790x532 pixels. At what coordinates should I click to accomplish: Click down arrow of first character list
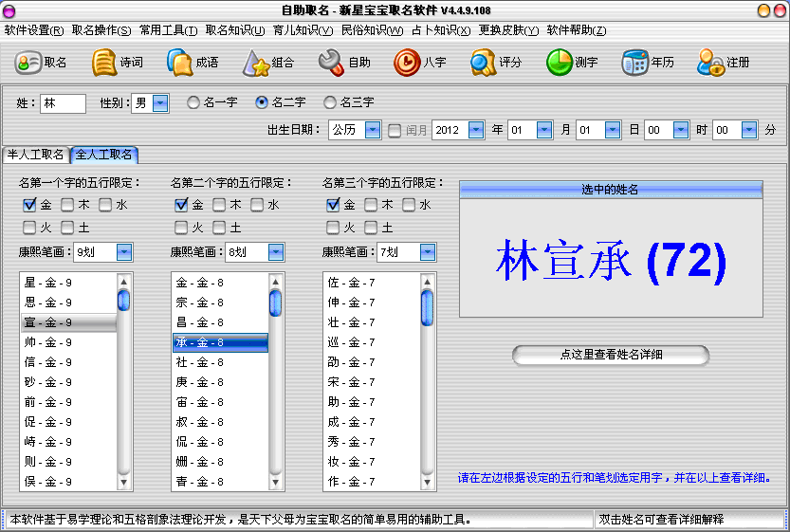(123, 482)
